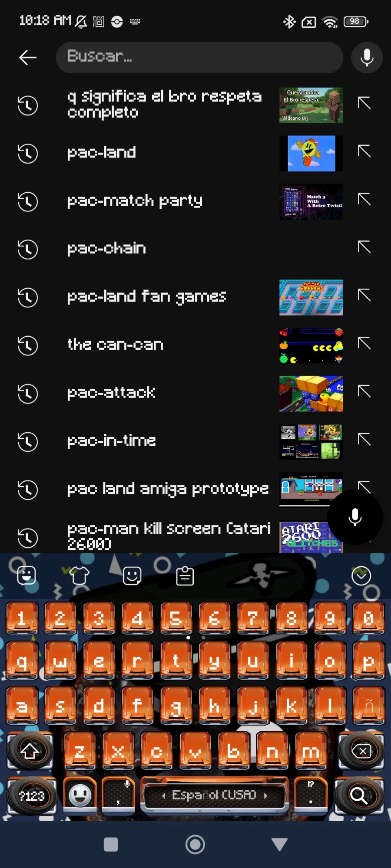Insert 'pac-land' suggestion using its arrow icon
This screenshot has width=391, height=868.
point(364,151)
